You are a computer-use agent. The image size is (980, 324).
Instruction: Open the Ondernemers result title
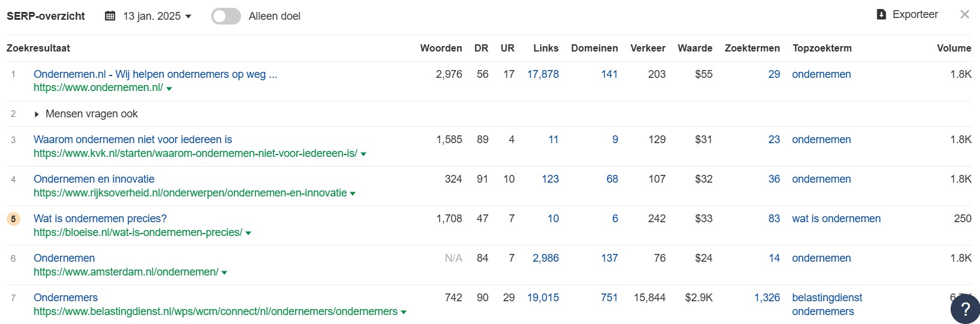65,298
